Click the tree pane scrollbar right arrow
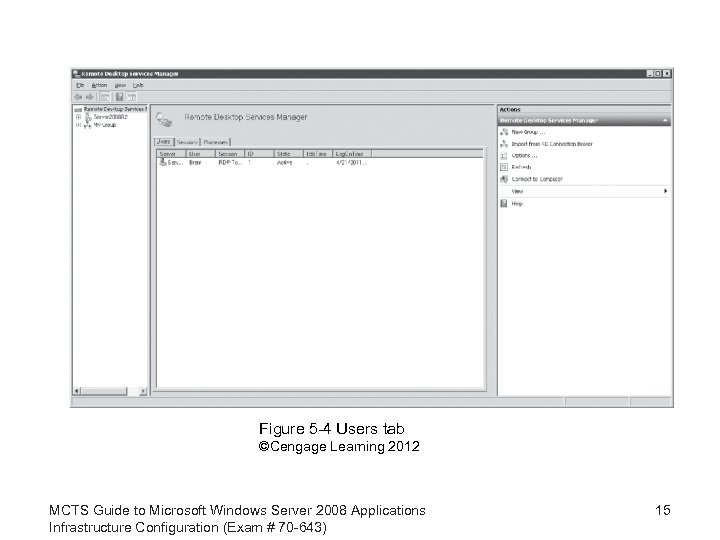The image size is (720, 540). (143, 391)
